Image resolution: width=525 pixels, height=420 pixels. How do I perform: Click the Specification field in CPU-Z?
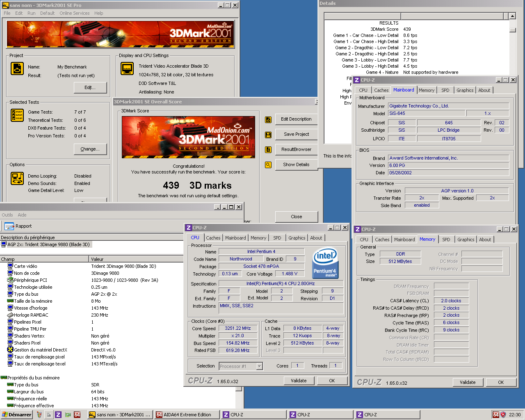pyautogui.click(x=281, y=283)
